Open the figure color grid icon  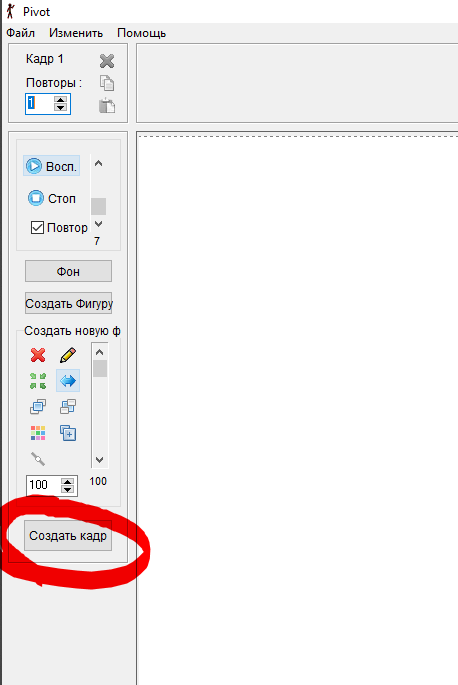(x=38, y=433)
